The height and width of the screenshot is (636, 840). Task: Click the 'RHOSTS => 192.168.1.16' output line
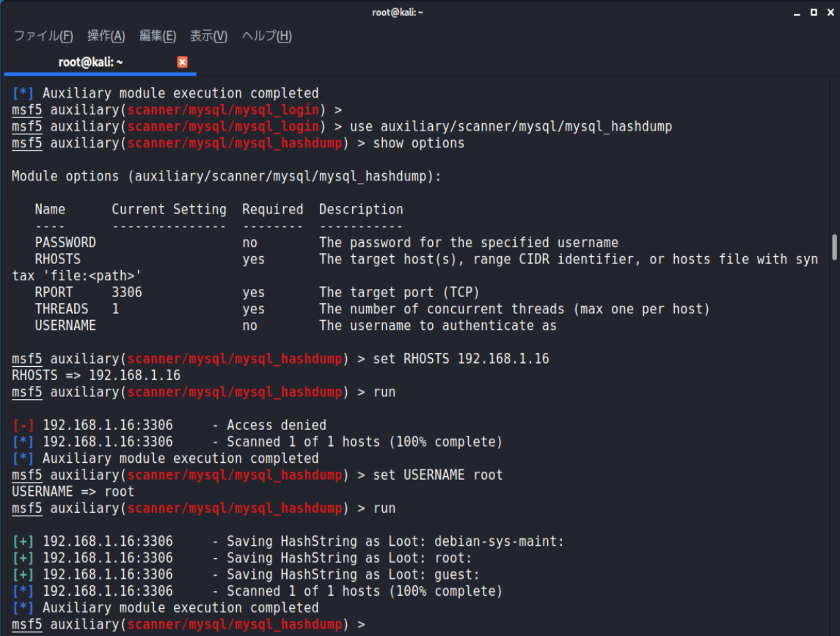click(96, 376)
